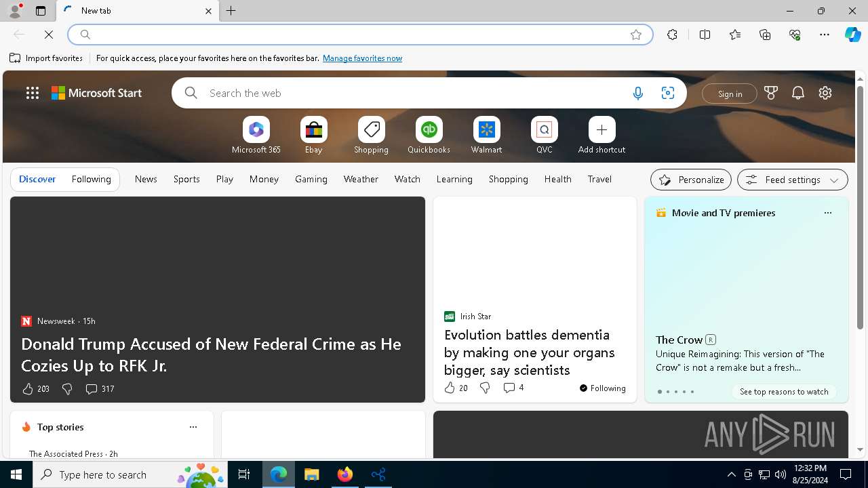The width and height of the screenshot is (868, 488).
Task: Toggle Following for Irish Star
Action: [602, 388]
